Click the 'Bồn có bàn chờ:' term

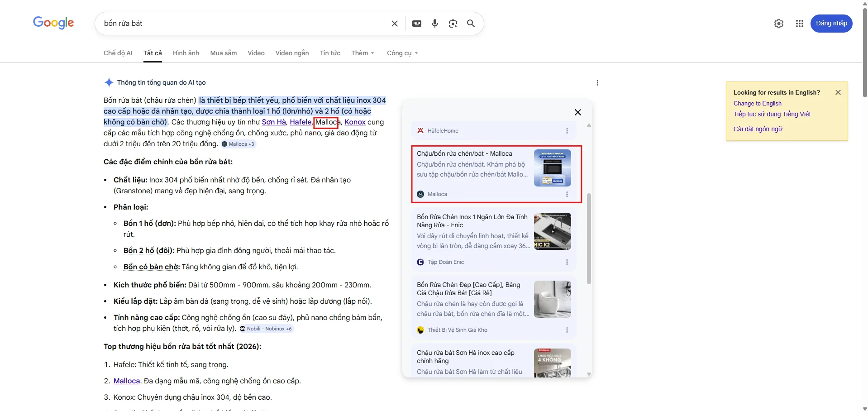152,267
